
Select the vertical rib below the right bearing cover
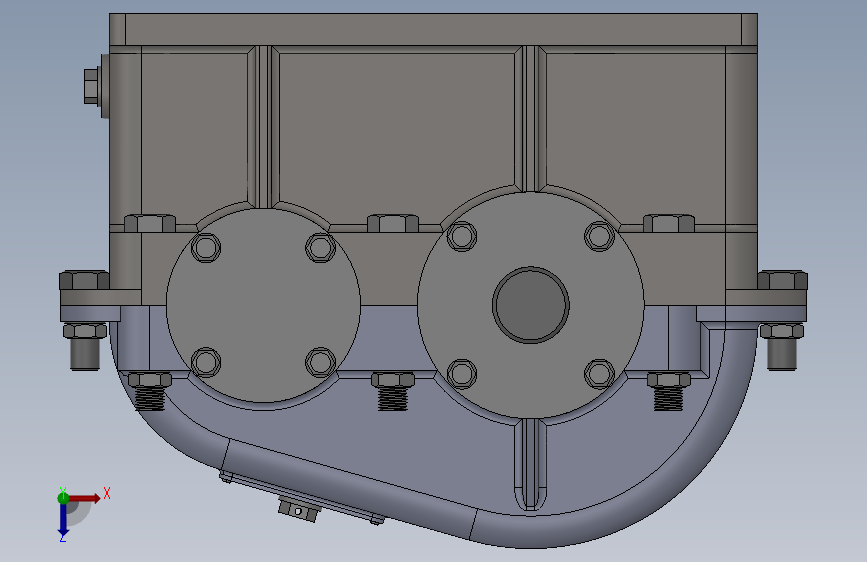coord(530,465)
